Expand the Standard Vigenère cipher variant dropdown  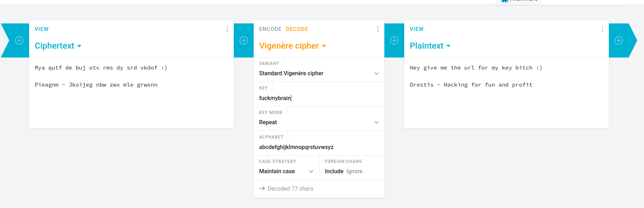coord(319,73)
